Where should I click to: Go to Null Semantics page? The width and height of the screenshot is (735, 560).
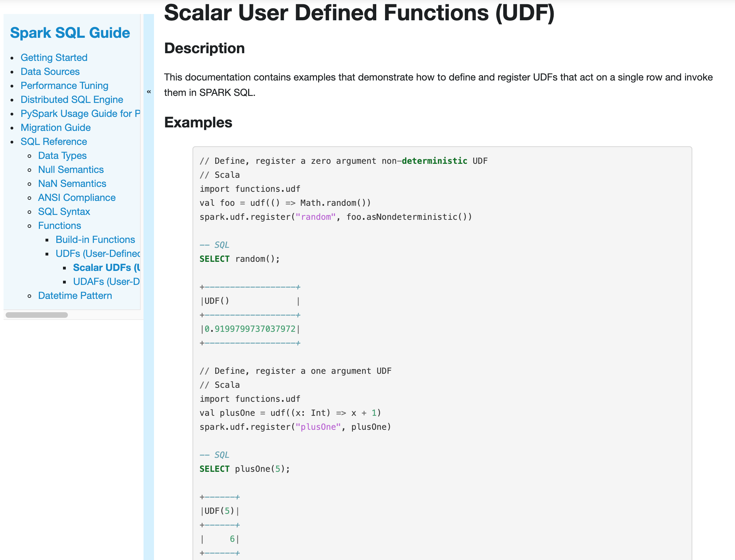[x=71, y=169]
